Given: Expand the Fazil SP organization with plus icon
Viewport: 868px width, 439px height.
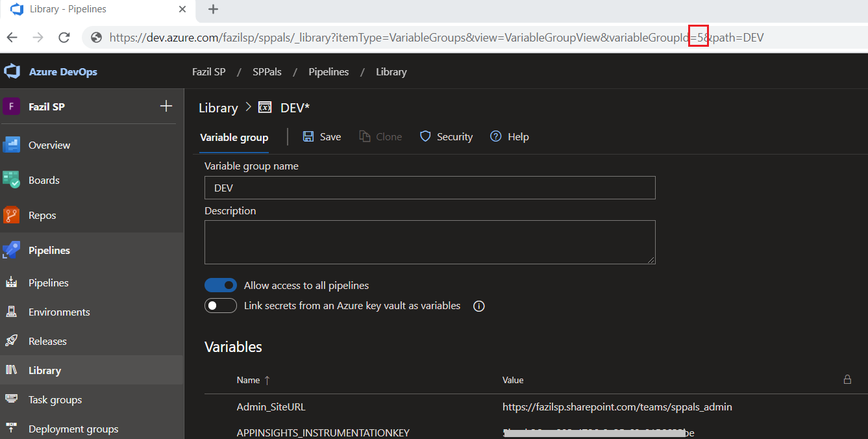Looking at the screenshot, I should click(x=166, y=105).
